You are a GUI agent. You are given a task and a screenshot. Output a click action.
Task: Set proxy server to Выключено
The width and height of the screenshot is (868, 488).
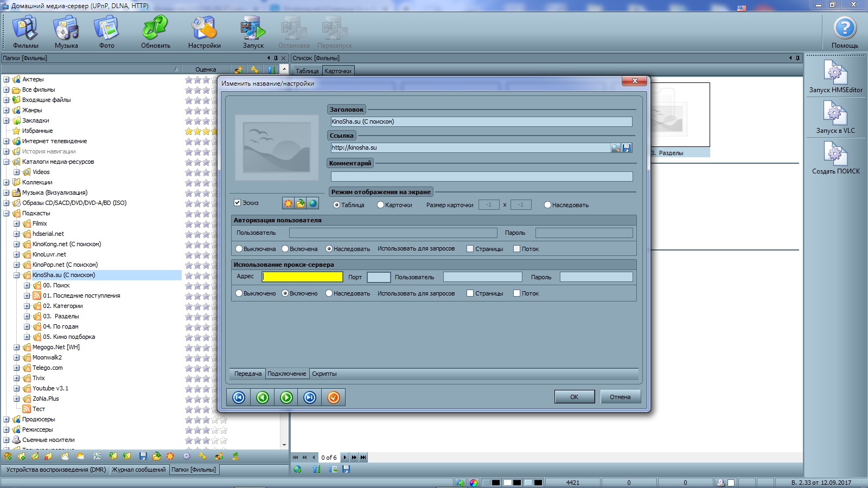tap(239, 293)
